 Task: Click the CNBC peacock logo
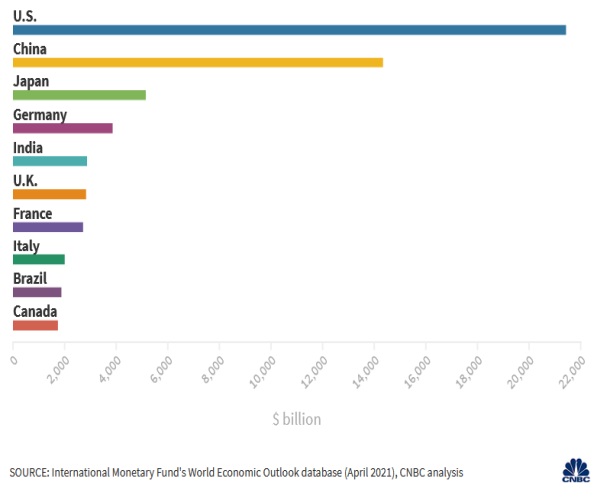[575, 471]
